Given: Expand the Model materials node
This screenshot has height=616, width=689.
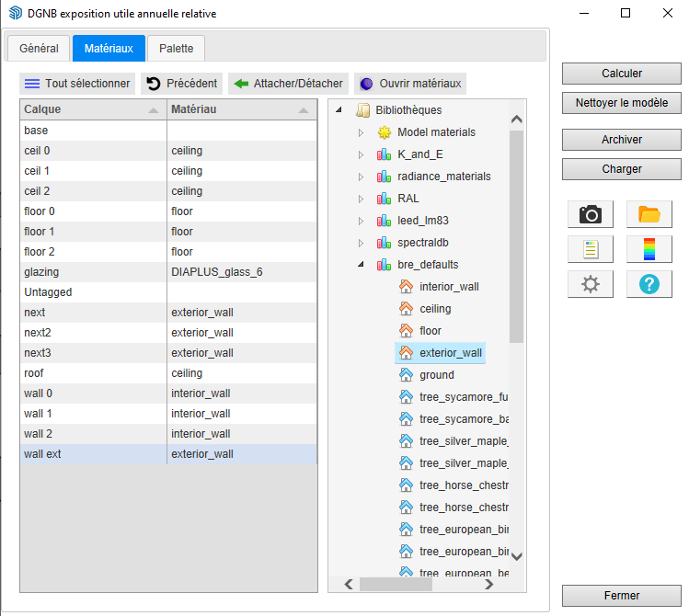Looking at the screenshot, I should (361, 132).
